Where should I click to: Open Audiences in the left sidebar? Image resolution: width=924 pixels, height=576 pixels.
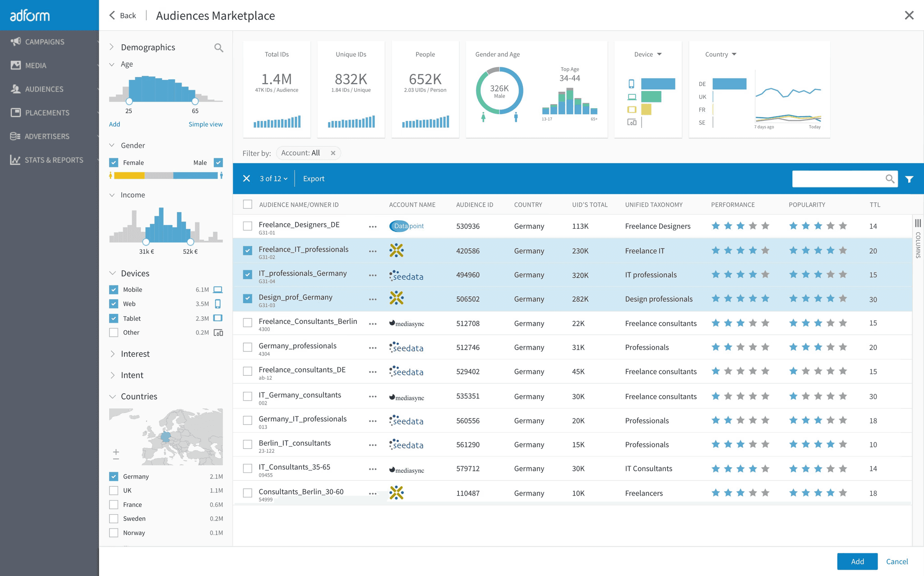(44, 89)
